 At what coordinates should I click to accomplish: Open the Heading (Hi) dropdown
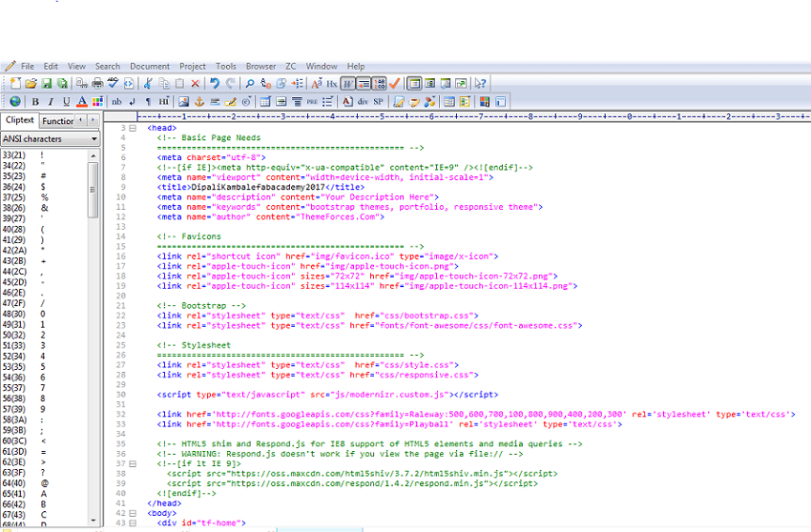[x=164, y=101]
